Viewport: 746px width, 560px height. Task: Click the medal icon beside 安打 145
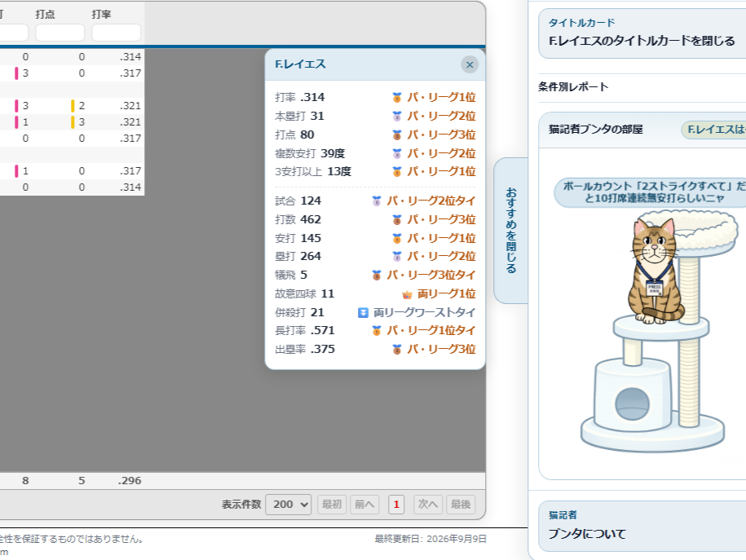[x=397, y=238]
